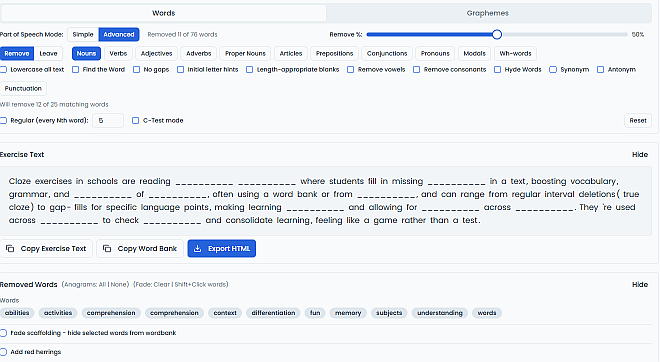Select Simple part of speech mode
The height and width of the screenshot is (362, 660).
pyautogui.click(x=83, y=35)
